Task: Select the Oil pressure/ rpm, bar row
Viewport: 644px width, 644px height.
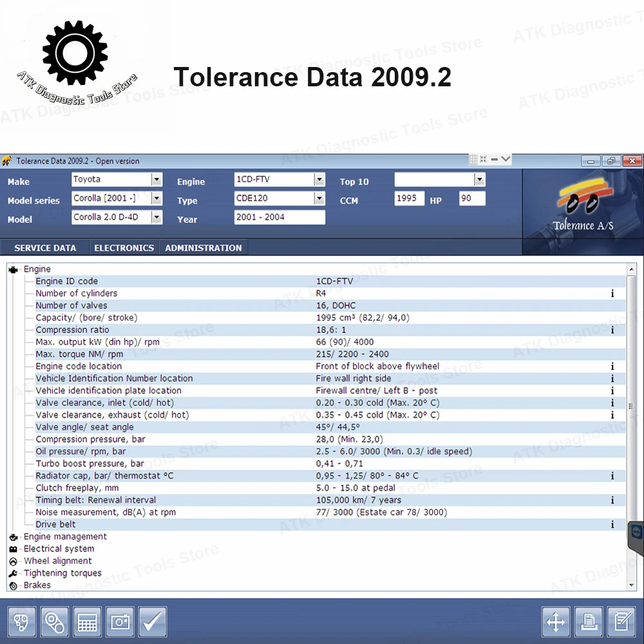Action: click(x=330, y=451)
